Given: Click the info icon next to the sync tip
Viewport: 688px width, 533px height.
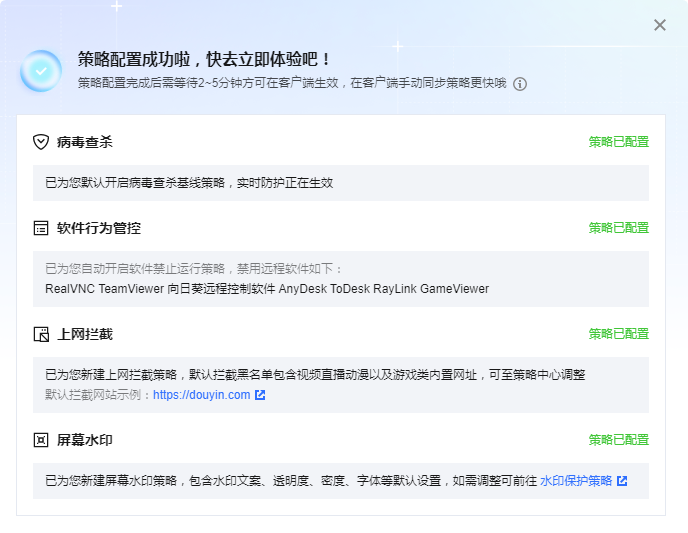Looking at the screenshot, I should pyautogui.click(x=520, y=84).
